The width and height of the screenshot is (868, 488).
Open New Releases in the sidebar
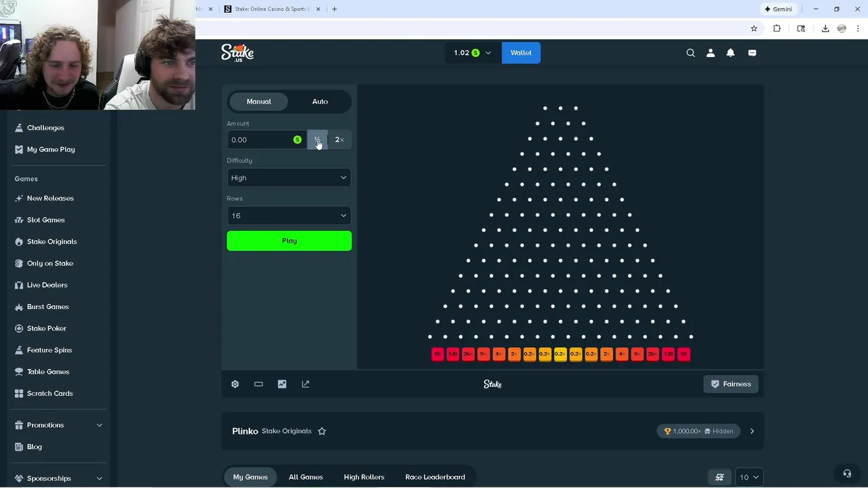pyautogui.click(x=50, y=198)
